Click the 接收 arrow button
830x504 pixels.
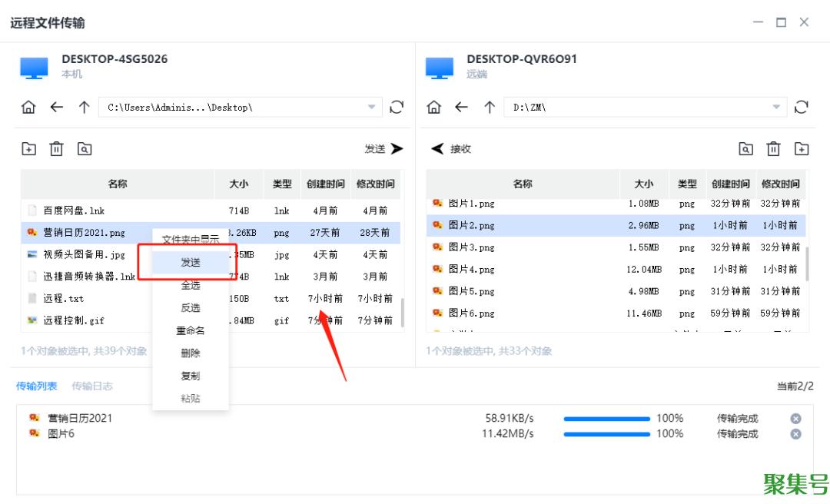coord(451,149)
